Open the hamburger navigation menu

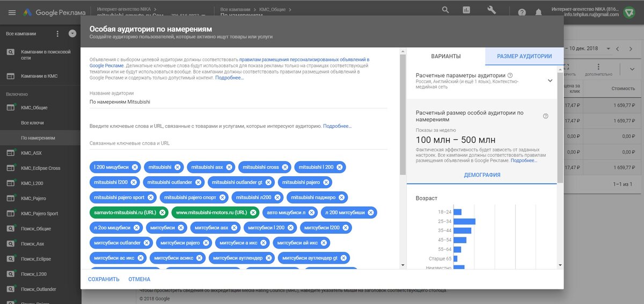[x=12, y=12]
